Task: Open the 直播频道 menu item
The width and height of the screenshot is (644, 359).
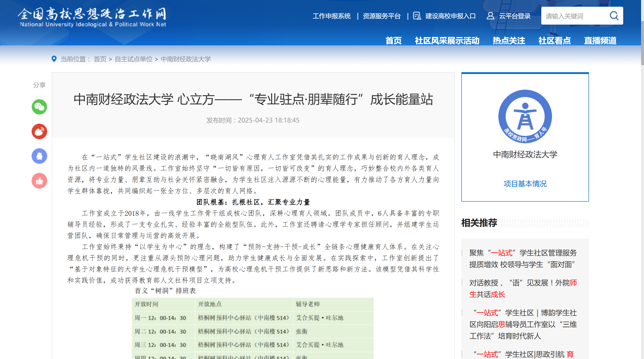Action: point(600,40)
